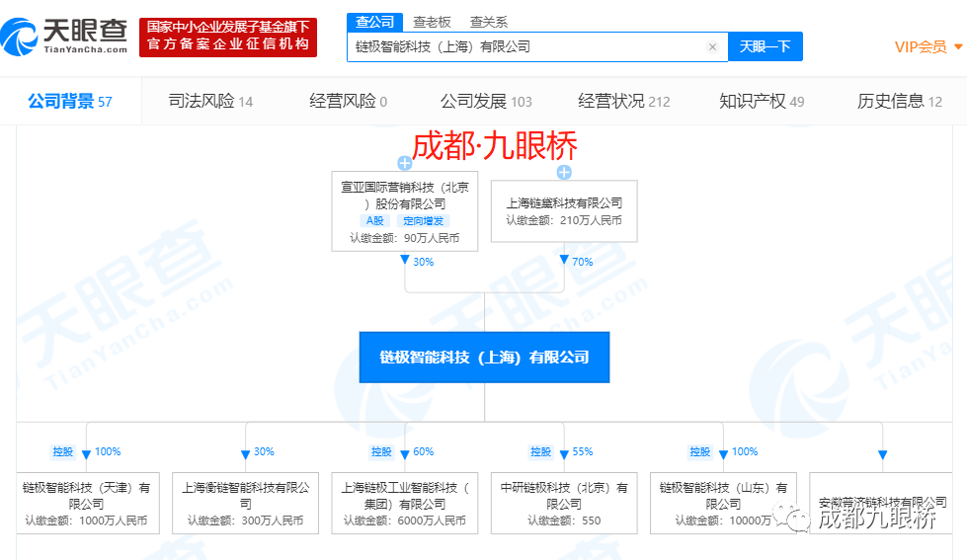Click 控股 tag above 上海链极工业 subsidiary
Image resolution: width=967 pixels, height=560 pixels.
[x=381, y=452]
